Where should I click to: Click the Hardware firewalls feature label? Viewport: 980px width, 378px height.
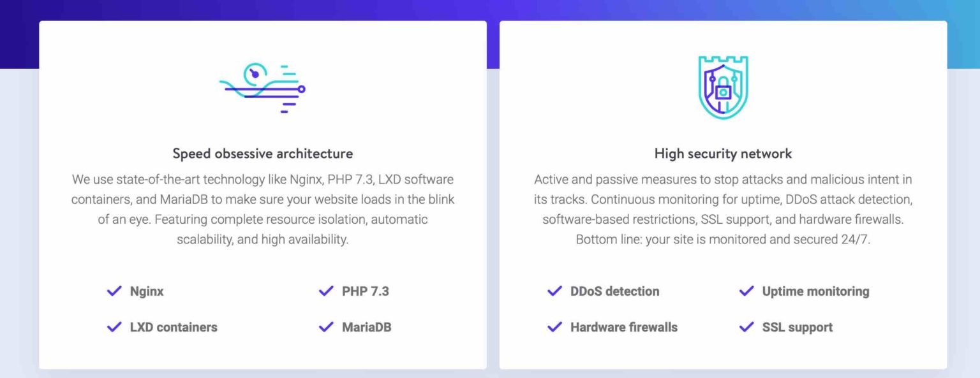pos(623,327)
